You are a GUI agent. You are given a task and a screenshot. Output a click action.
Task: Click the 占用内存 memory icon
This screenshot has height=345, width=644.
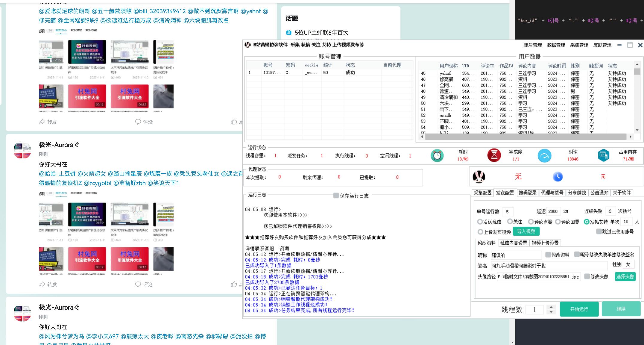point(603,155)
